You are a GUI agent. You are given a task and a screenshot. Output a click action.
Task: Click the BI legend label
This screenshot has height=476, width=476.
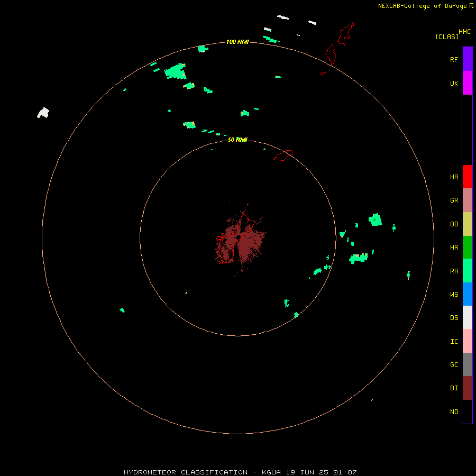click(454, 388)
